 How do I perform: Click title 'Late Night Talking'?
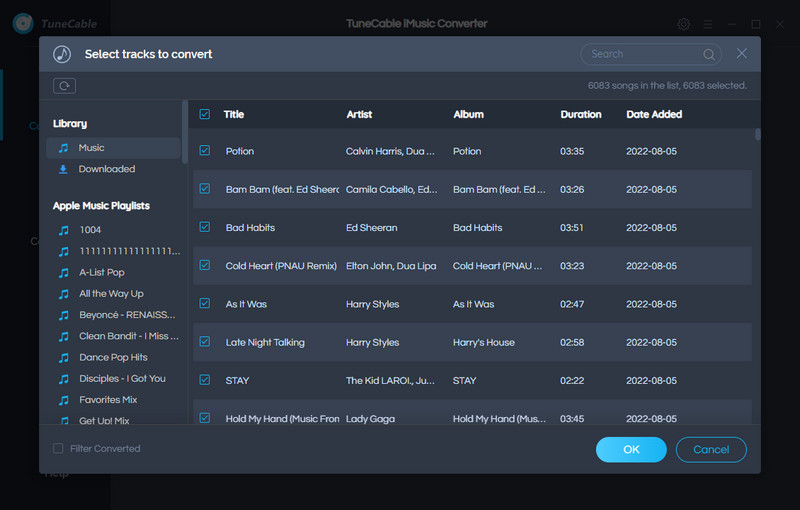[265, 343]
